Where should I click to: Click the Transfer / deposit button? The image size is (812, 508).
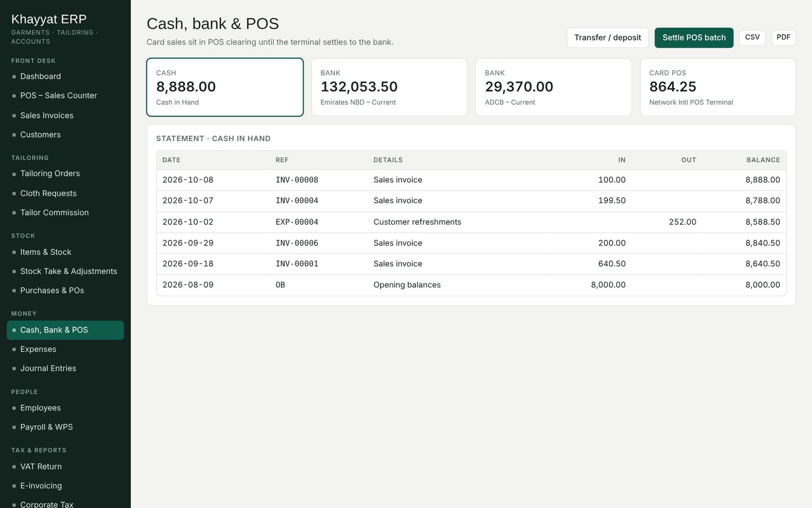coord(607,38)
